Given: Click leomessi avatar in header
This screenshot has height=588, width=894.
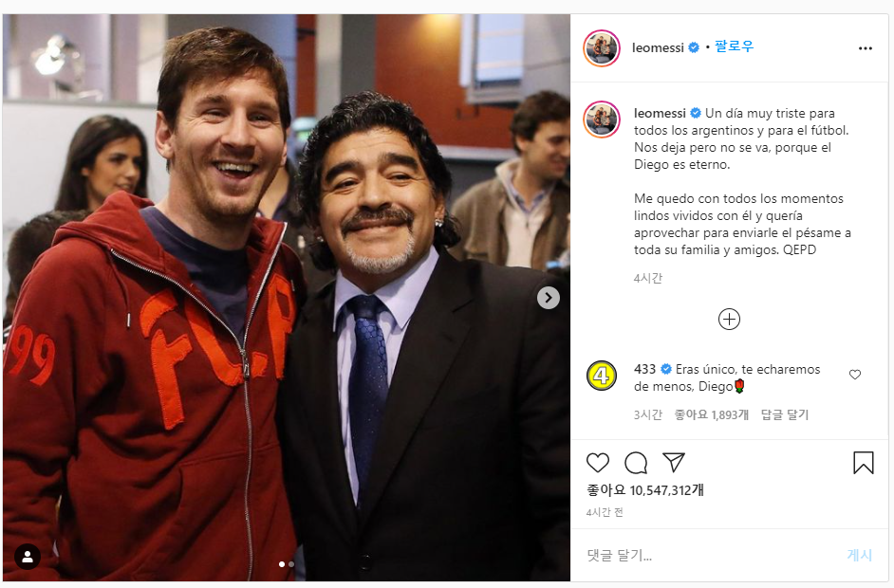Looking at the screenshot, I should click(602, 48).
